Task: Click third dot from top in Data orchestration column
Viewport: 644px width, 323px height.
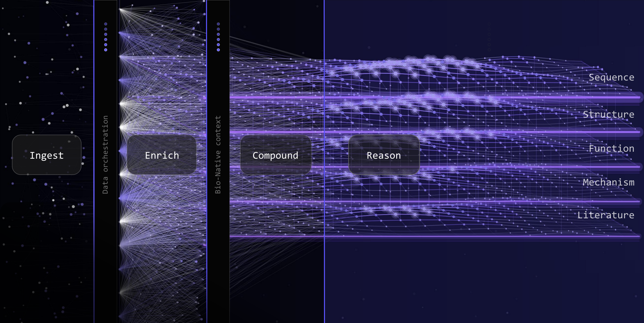Action: (106, 34)
